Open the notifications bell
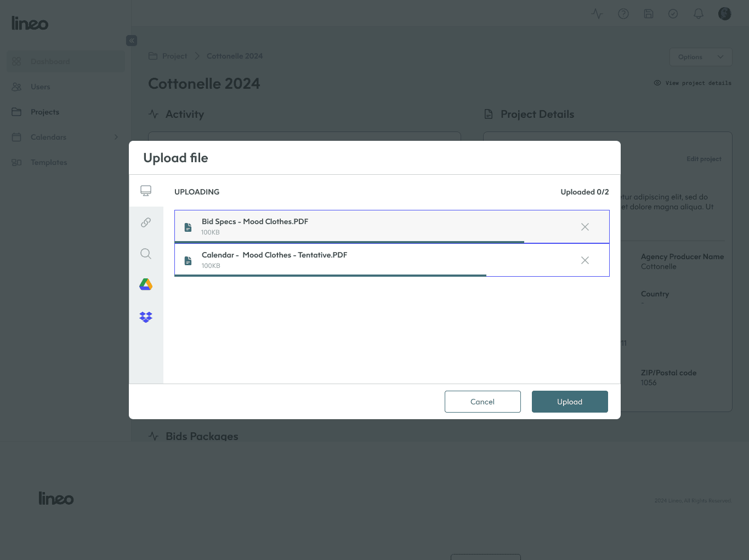This screenshot has height=560, width=749. coord(699,14)
